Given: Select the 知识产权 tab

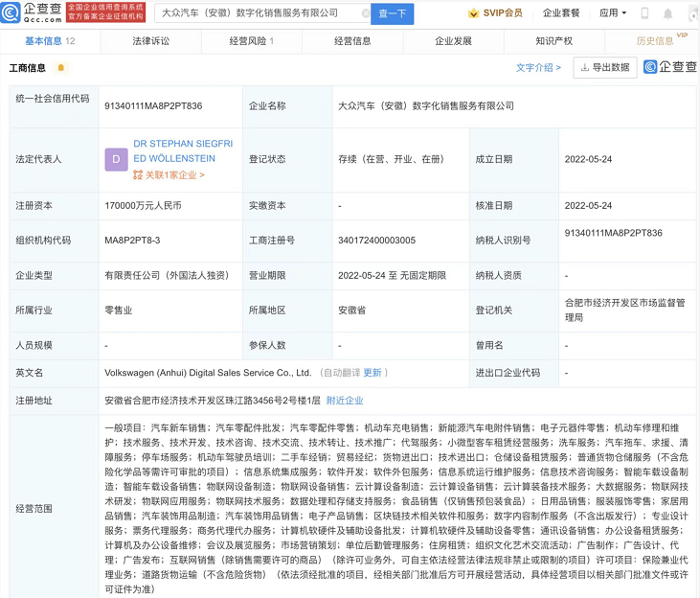Looking at the screenshot, I should point(553,41).
